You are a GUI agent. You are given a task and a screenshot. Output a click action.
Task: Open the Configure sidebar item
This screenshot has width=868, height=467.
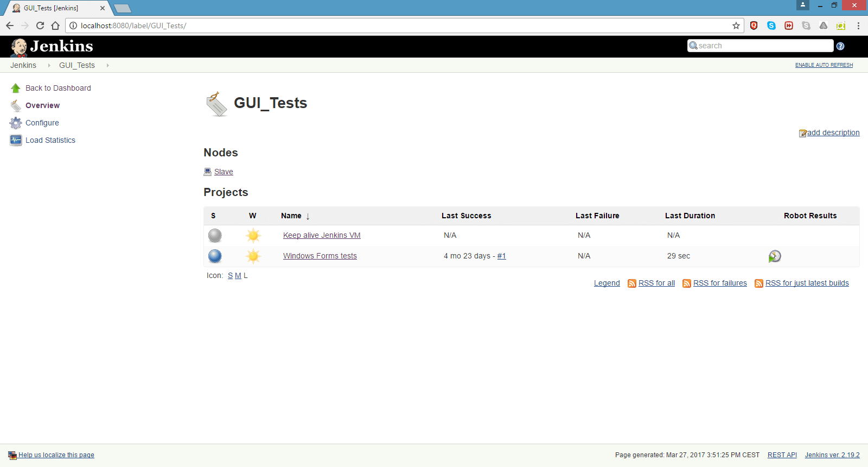tap(42, 123)
